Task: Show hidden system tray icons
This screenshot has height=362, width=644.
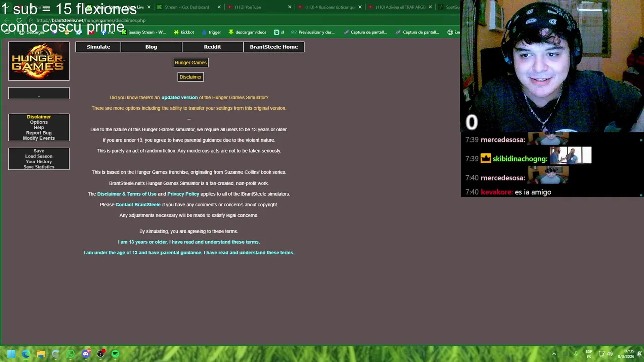Action: point(554,354)
